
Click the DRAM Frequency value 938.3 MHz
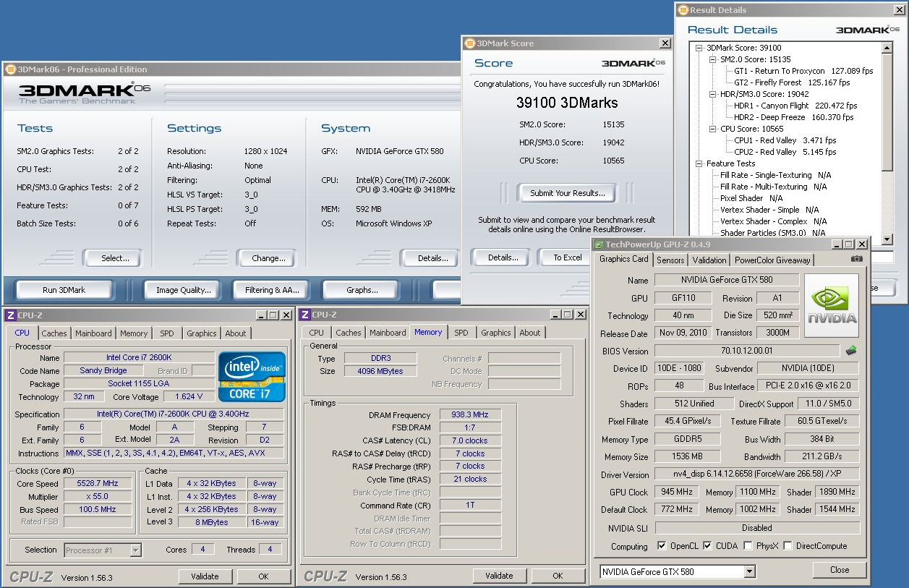tap(470, 414)
